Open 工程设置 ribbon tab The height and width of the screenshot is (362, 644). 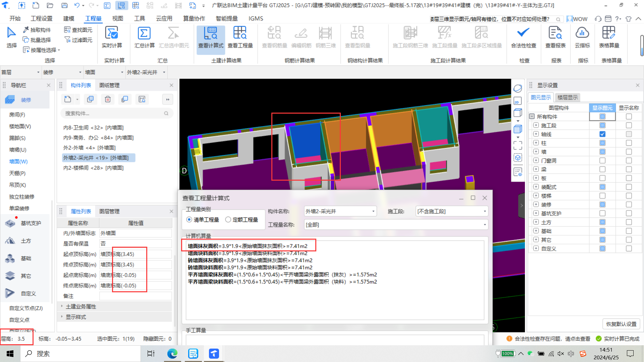(41, 18)
